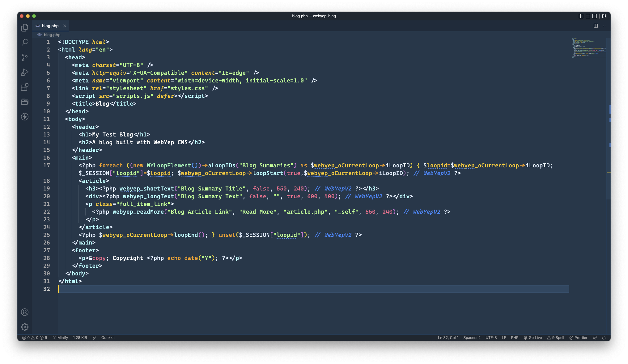Click line number 32 in gutter

click(46, 289)
